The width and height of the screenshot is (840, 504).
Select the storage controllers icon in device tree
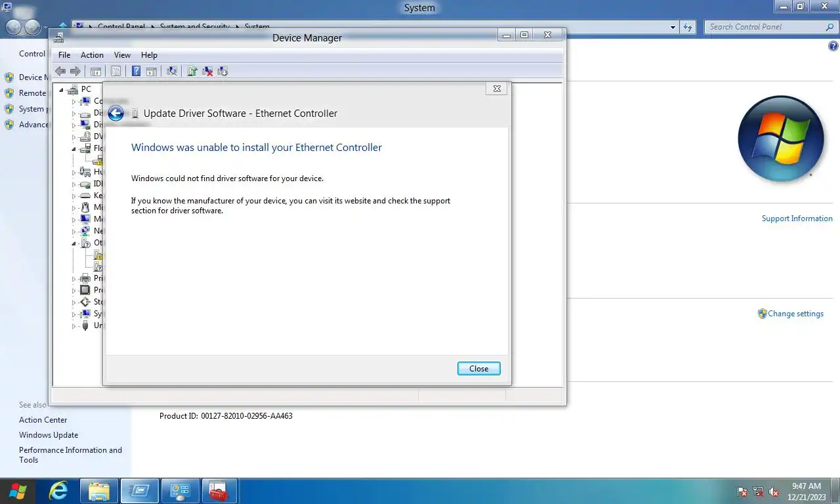point(85,302)
